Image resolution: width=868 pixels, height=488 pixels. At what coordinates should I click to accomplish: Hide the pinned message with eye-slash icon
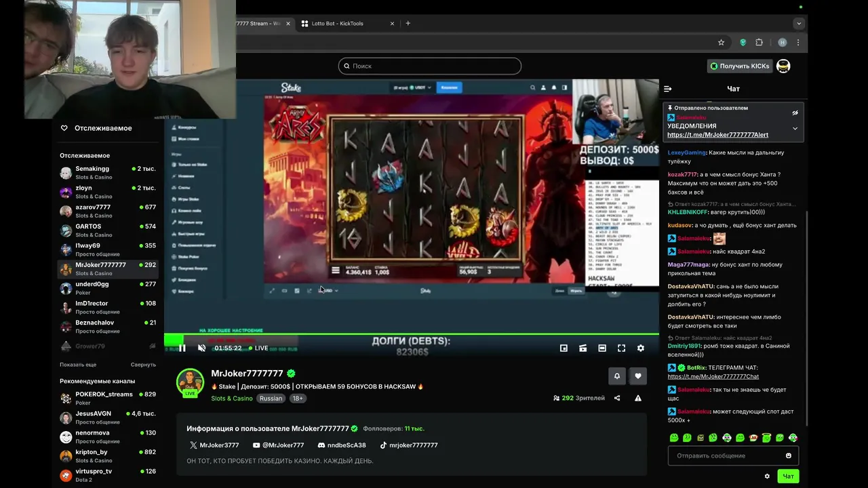[x=795, y=113]
